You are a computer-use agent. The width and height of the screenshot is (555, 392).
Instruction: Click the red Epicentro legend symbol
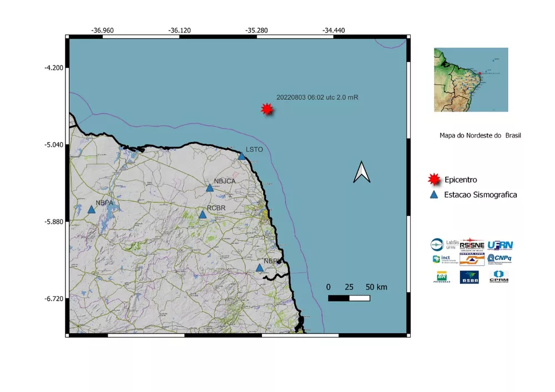pyautogui.click(x=434, y=180)
